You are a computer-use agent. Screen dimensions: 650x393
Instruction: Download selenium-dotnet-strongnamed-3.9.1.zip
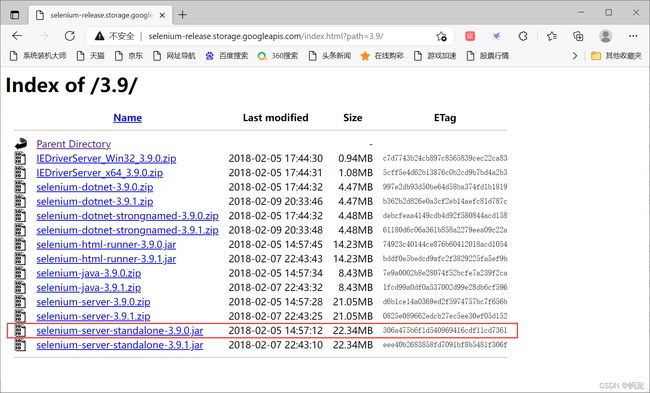127,230
